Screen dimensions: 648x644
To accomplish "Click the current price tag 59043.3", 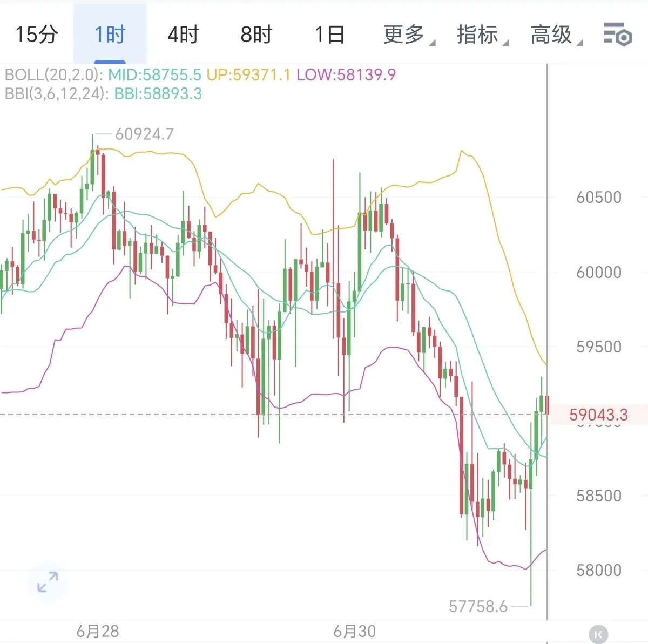I will click(598, 415).
